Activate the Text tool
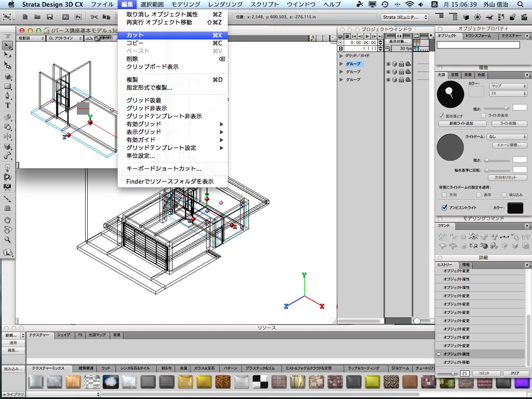This screenshot has width=532, height=399. tap(7, 105)
